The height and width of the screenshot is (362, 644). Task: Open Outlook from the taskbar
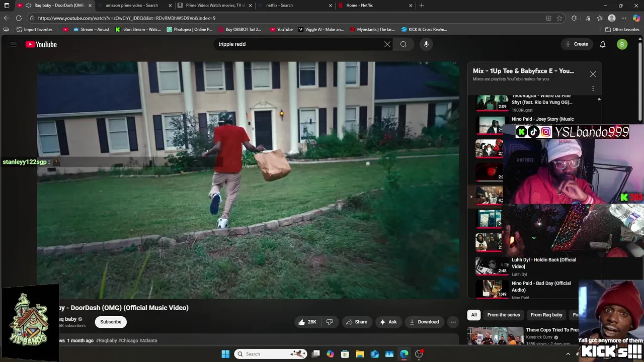(375, 354)
